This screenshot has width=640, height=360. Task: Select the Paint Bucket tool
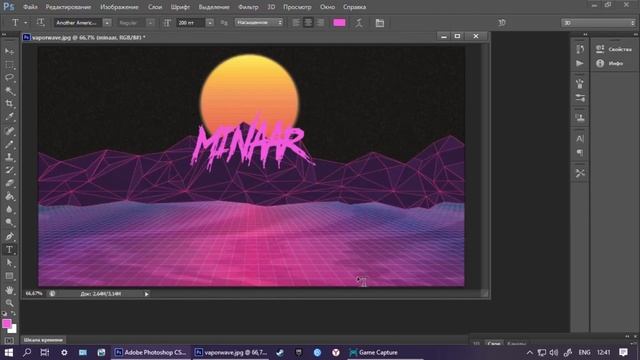pos(9,196)
